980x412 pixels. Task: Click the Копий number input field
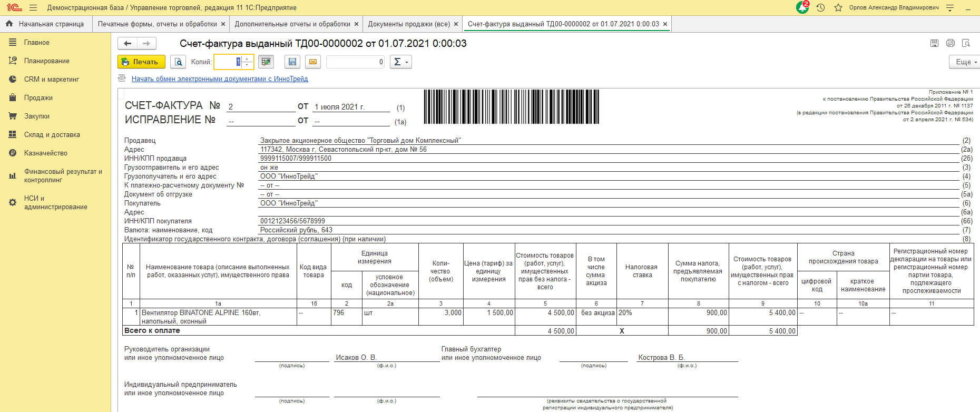click(x=228, y=62)
